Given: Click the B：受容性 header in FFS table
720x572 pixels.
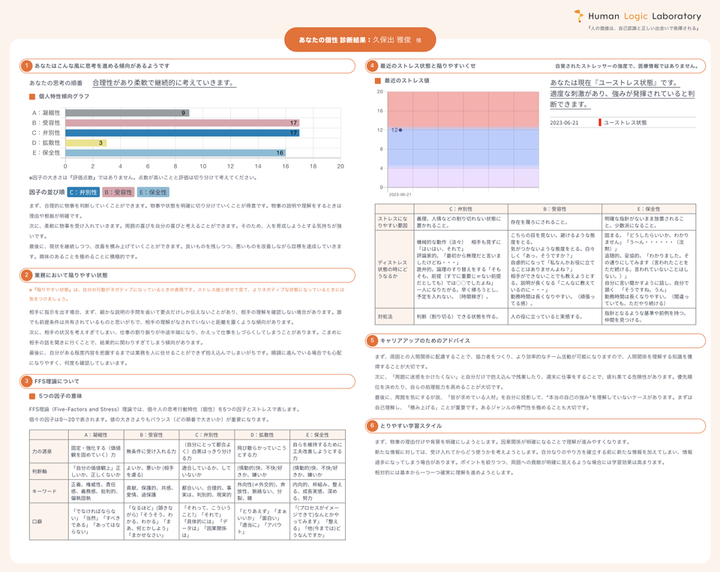Looking at the screenshot, I should 151,435.
